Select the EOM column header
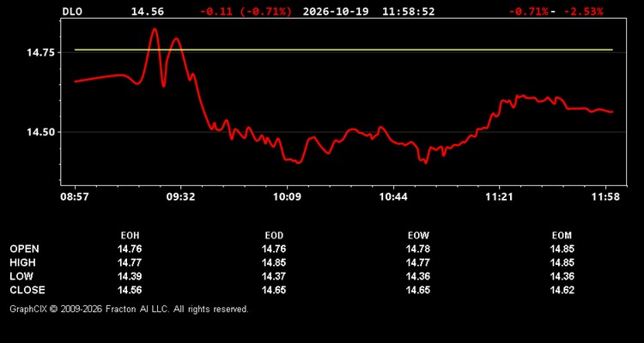The image size is (644, 343). 562,236
